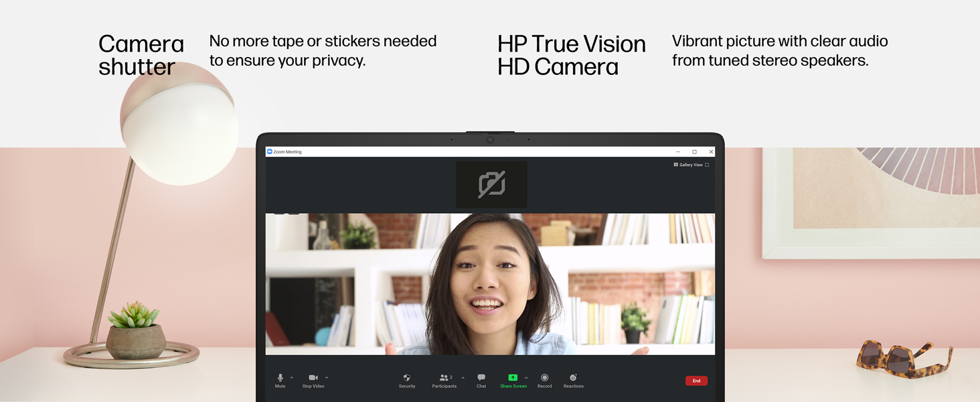Expand audio options next to Mute

(291, 377)
